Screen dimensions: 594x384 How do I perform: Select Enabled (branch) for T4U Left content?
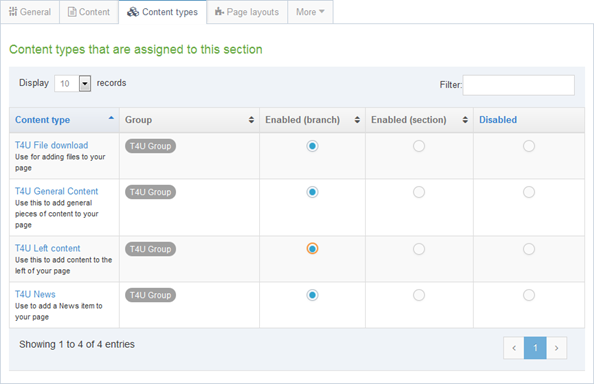(x=312, y=249)
